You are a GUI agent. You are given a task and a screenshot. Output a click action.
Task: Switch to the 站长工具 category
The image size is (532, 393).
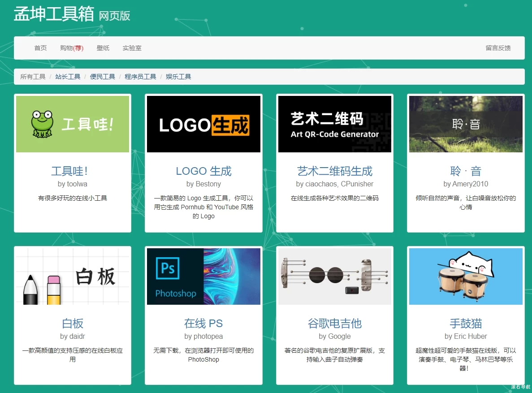(x=68, y=76)
